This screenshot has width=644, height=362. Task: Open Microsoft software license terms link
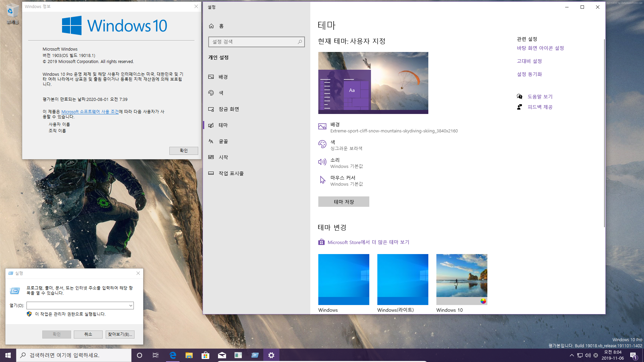point(90,112)
